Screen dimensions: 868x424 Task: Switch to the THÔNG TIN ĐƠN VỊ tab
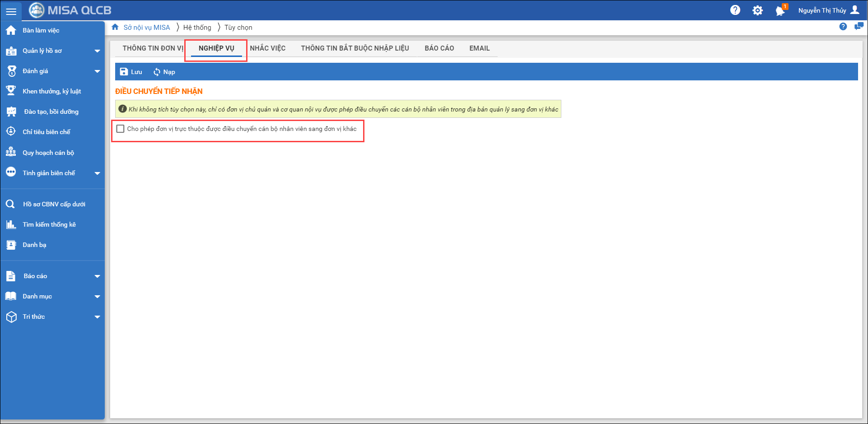point(153,48)
